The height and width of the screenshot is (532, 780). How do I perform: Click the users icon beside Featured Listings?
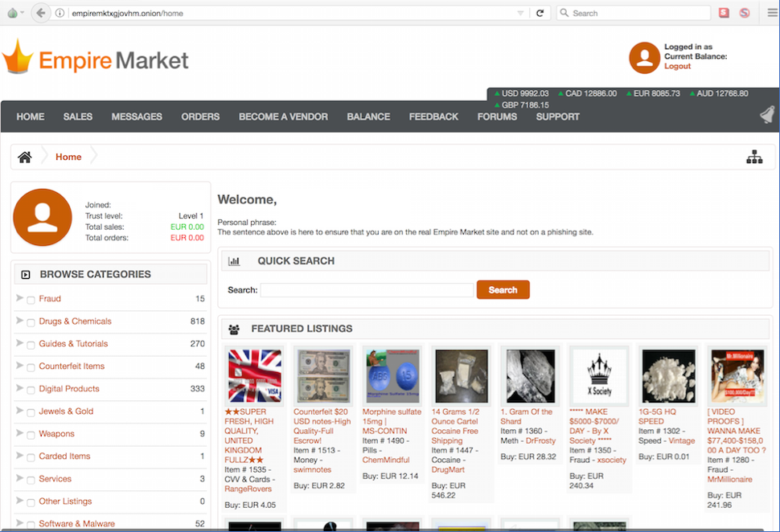click(x=233, y=329)
